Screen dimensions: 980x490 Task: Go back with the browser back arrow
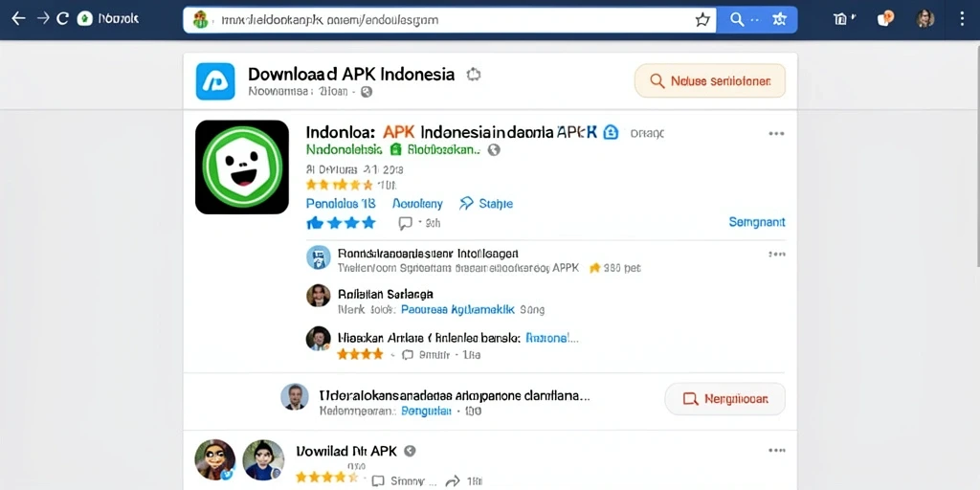(x=18, y=19)
